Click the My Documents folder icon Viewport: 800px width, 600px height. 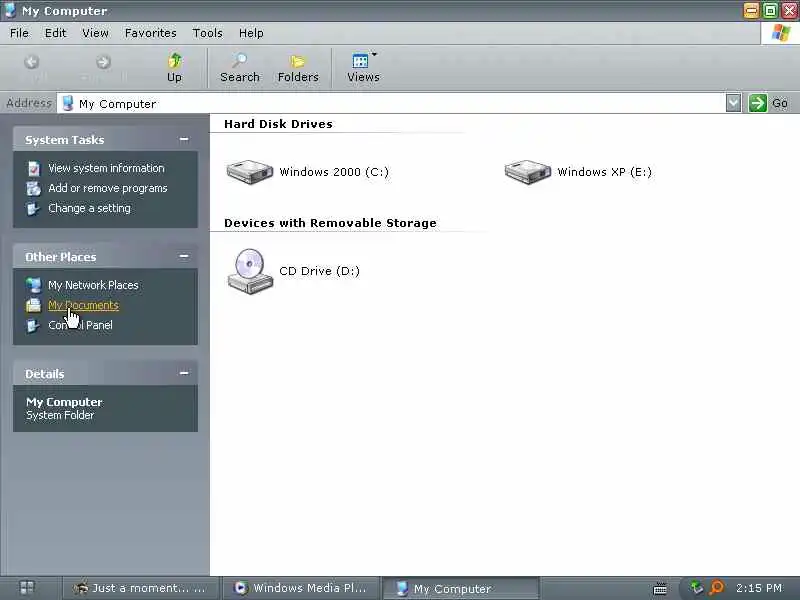tap(34, 305)
